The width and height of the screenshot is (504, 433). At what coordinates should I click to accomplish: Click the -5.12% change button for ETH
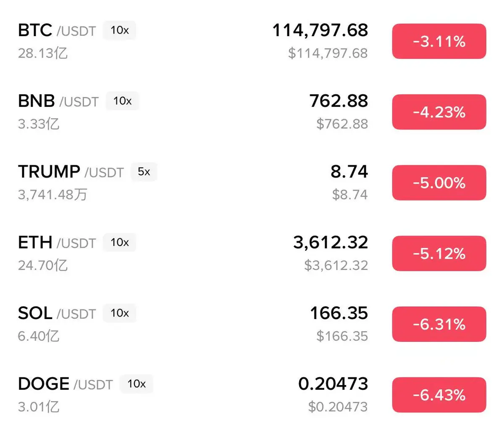[x=439, y=253]
